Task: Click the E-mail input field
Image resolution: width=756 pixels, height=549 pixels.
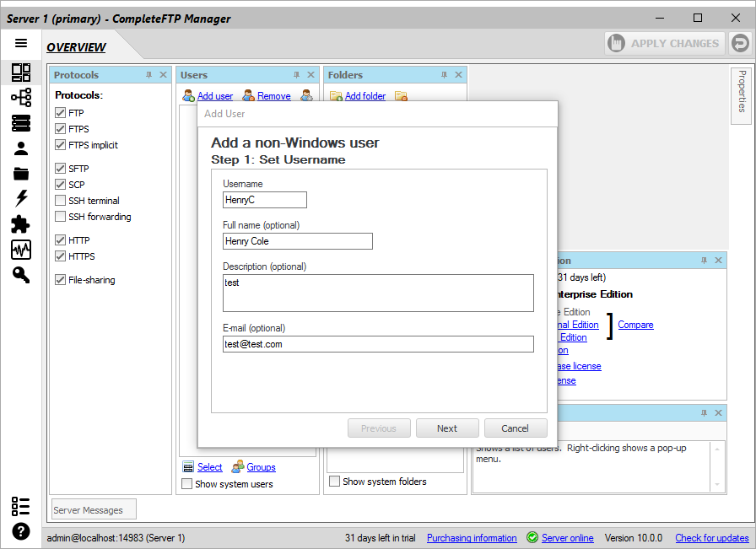Action: pos(378,344)
